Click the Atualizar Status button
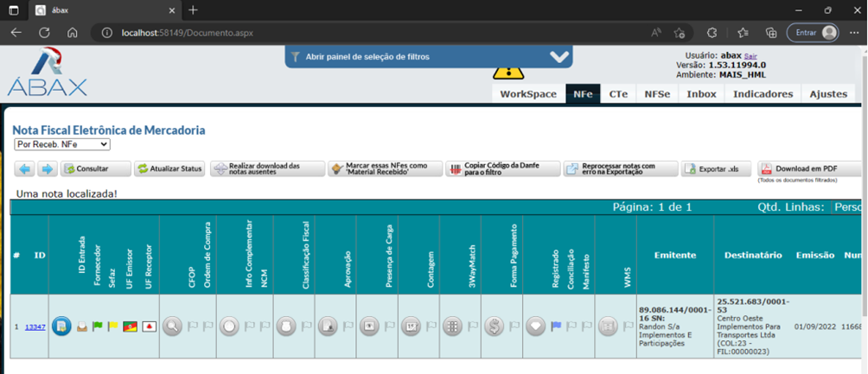This screenshot has height=374, width=868. [169, 169]
